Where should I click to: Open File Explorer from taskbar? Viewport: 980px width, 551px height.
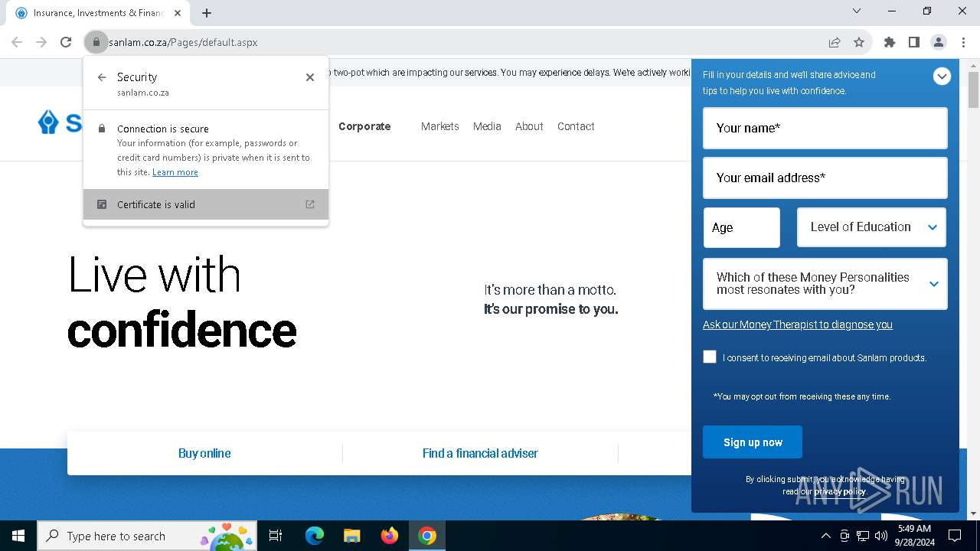click(x=351, y=536)
